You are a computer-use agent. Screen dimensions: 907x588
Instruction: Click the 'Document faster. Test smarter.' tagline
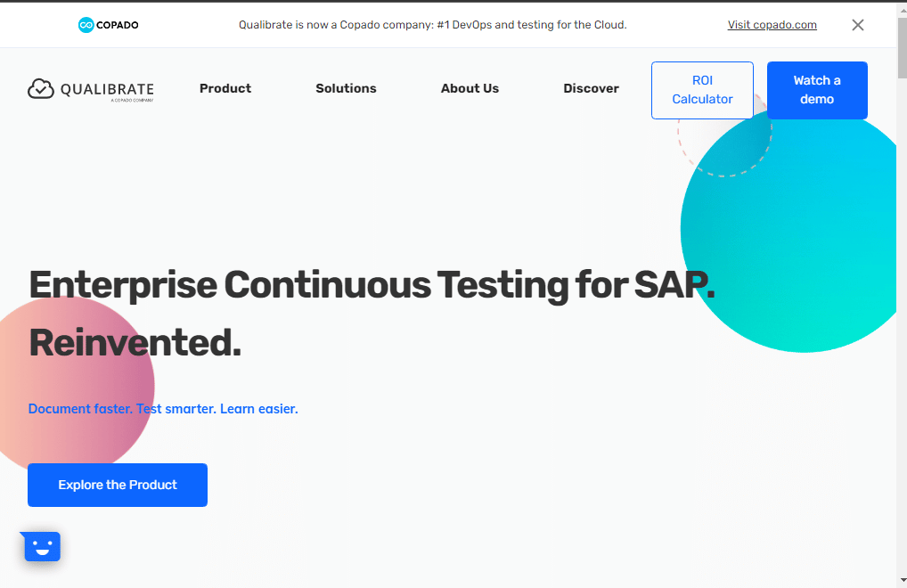[x=163, y=408]
